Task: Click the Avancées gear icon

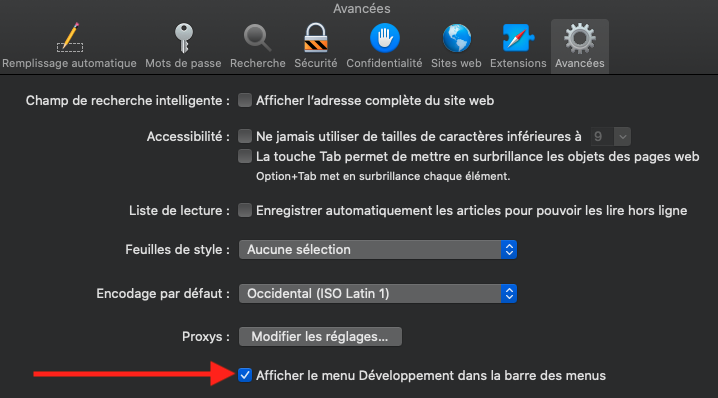Action: coord(580,38)
